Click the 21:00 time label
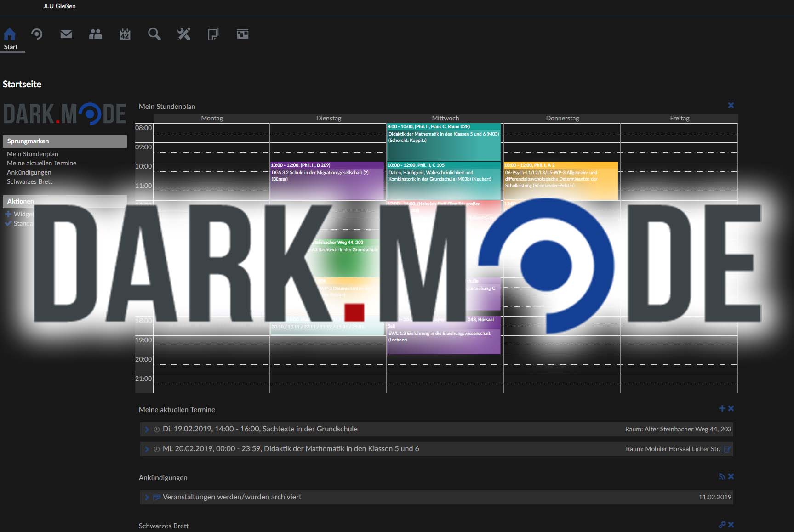This screenshot has width=794, height=532. coord(143,379)
